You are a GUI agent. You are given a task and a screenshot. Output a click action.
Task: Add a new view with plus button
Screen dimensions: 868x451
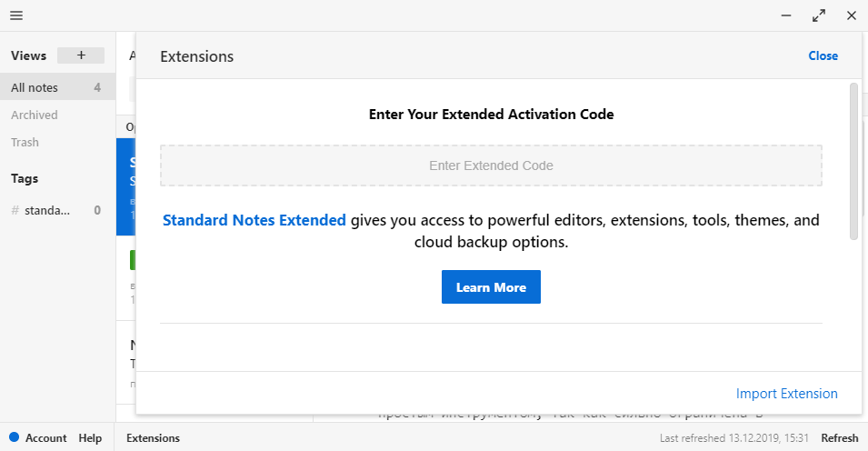click(x=81, y=55)
